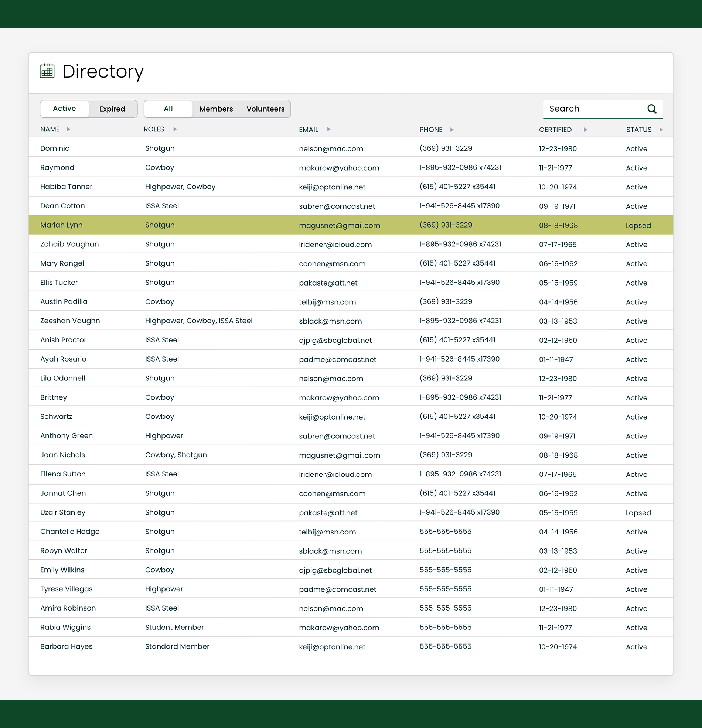Click Zeeshan Vaughn's roles cell
Screen dimensions: 702x728
tap(199, 321)
